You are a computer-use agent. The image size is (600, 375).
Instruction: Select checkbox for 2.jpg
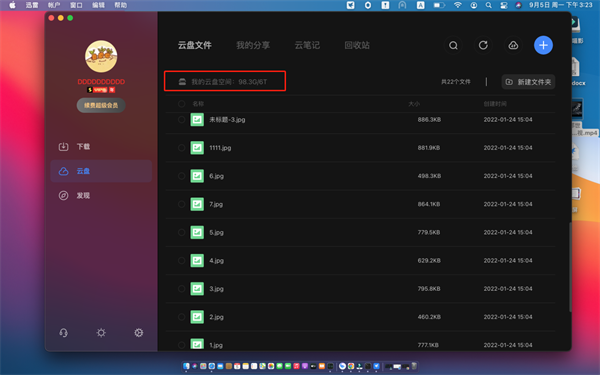tap(182, 317)
